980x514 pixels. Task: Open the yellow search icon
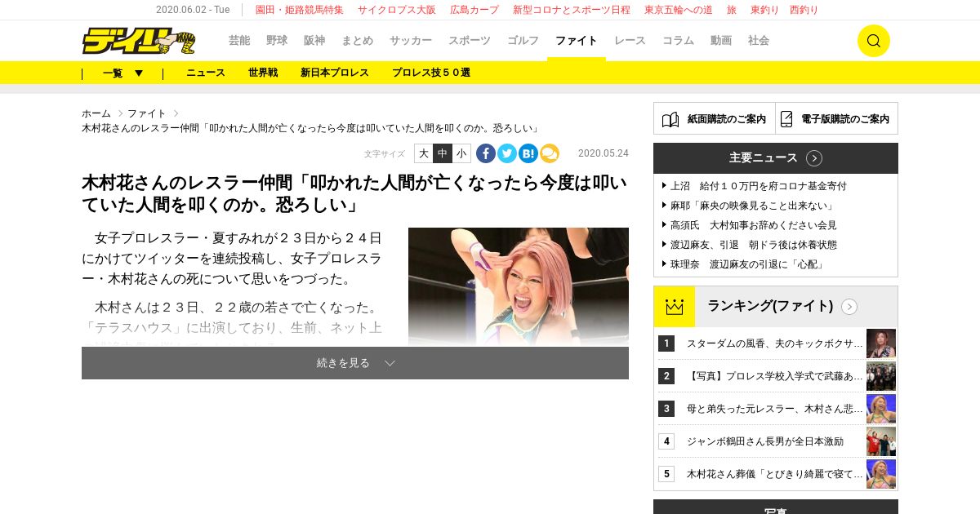click(873, 41)
